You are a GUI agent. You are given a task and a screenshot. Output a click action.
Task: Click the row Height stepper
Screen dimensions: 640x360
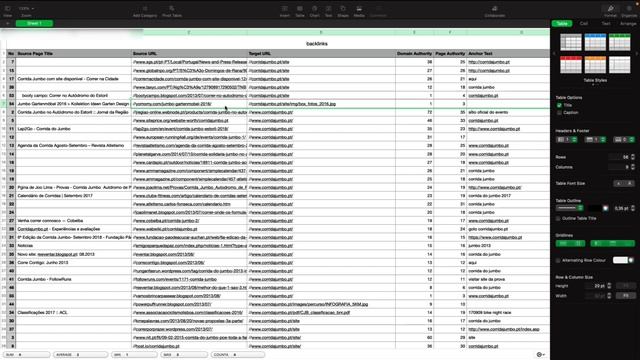click(x=609, y=286)
